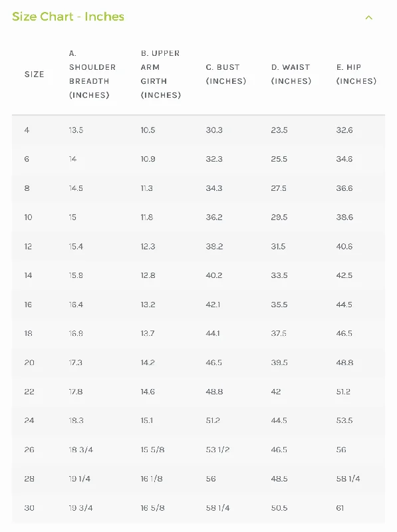Collapse the Size Chart chevron icon
397x532 pixels.
pyautogui.click(x=369, y=17)
